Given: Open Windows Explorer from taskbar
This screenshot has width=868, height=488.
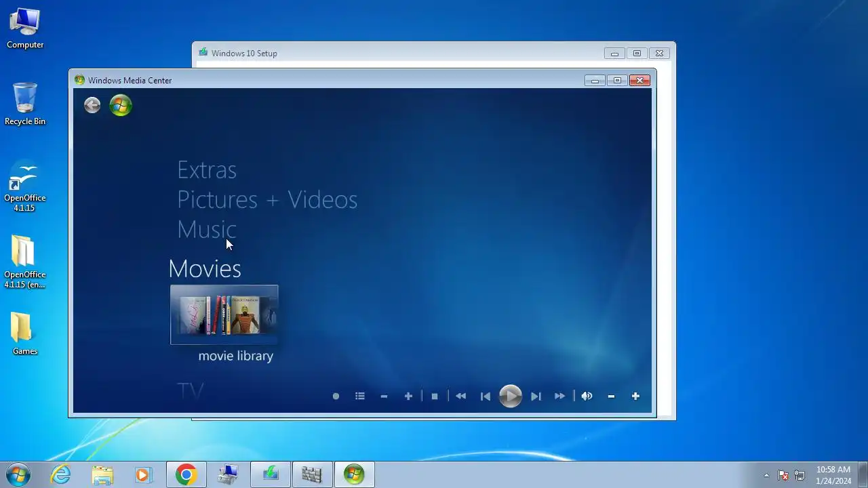Looking at the screenshot, I should pyautogui.click(x=102, y=474).
